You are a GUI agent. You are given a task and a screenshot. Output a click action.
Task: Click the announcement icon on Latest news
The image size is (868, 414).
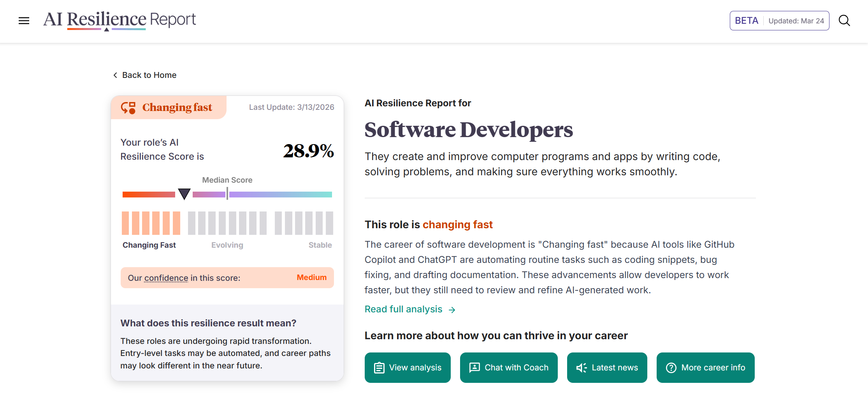coord(581,367)
